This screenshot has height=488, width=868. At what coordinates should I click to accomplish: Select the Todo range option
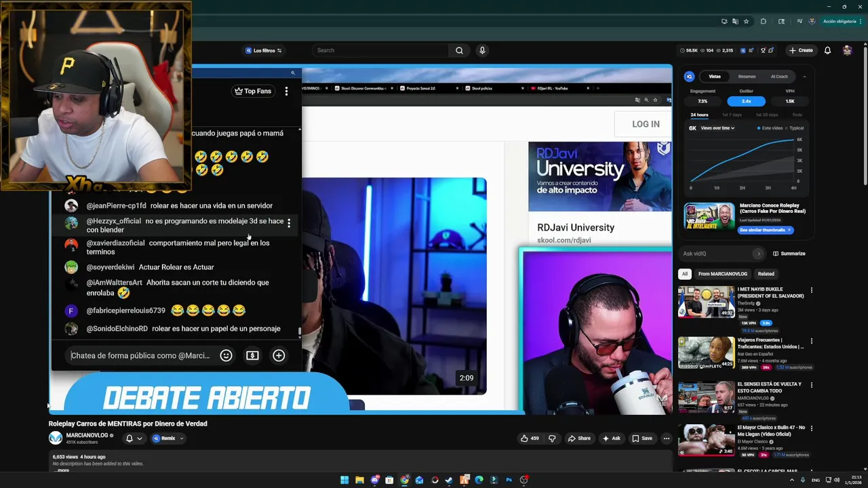[x=797, y=115]
